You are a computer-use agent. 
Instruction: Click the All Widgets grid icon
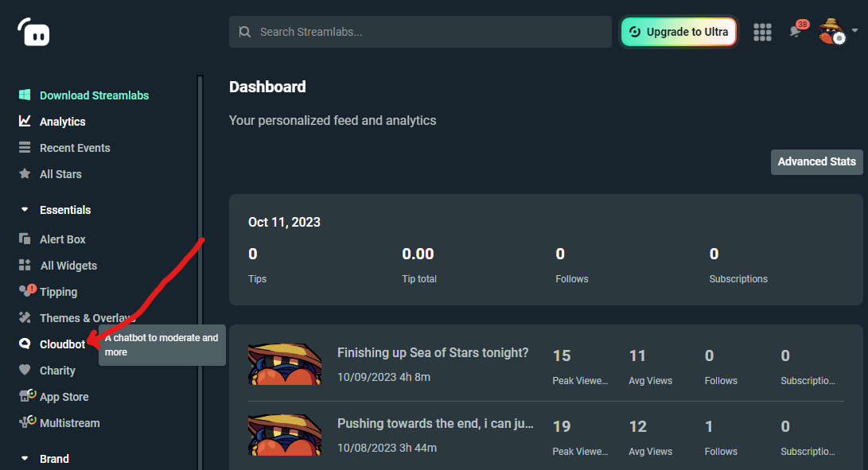click(25, 265)
